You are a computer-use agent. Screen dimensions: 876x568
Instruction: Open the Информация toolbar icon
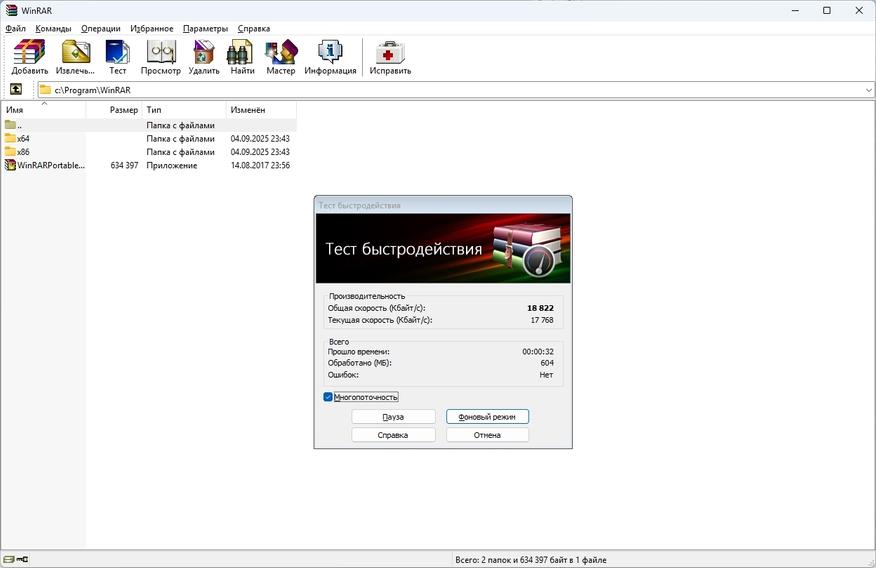click(x=330, y=56)
